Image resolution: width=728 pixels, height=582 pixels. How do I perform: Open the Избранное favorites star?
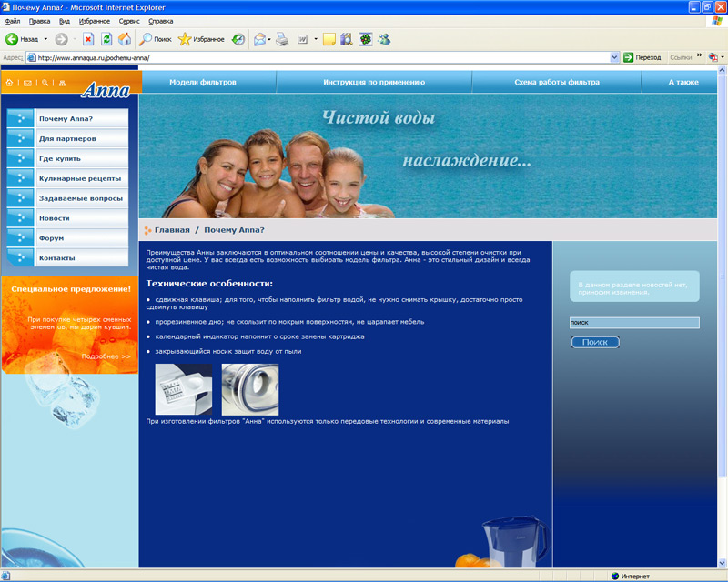point(201,39)
